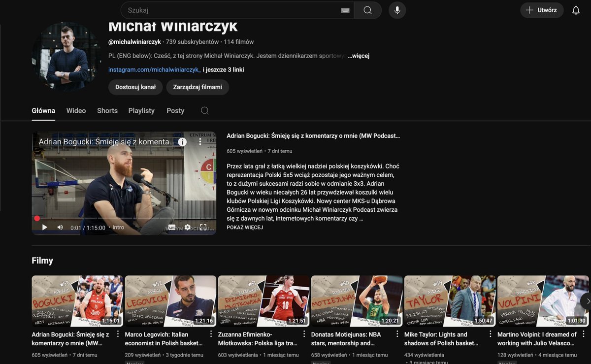Open the Efimienko-Młotkowska thumbnail (1:21:51)
This screenshot has height=364, width=591.
(x=264, y=301)
